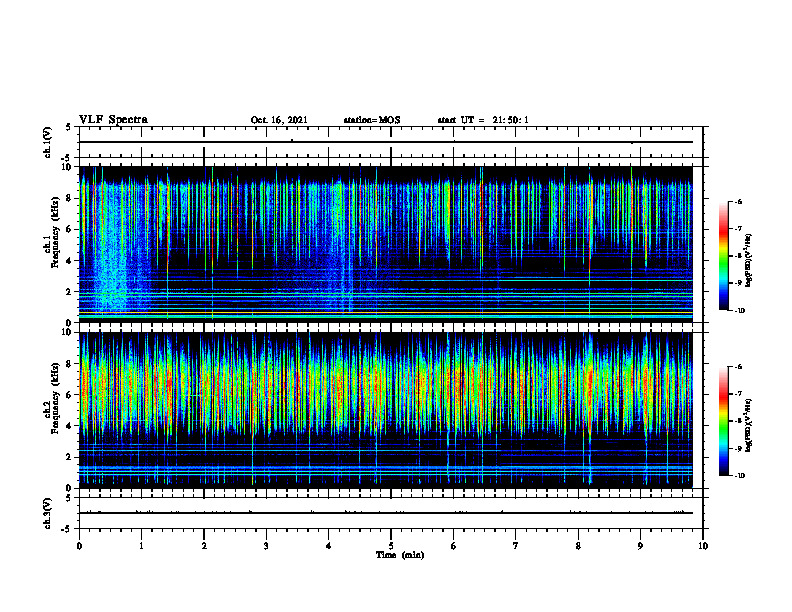
Task: Click the ch.2 'Frequency (kHz)' axis label
Action: [55, 398]
